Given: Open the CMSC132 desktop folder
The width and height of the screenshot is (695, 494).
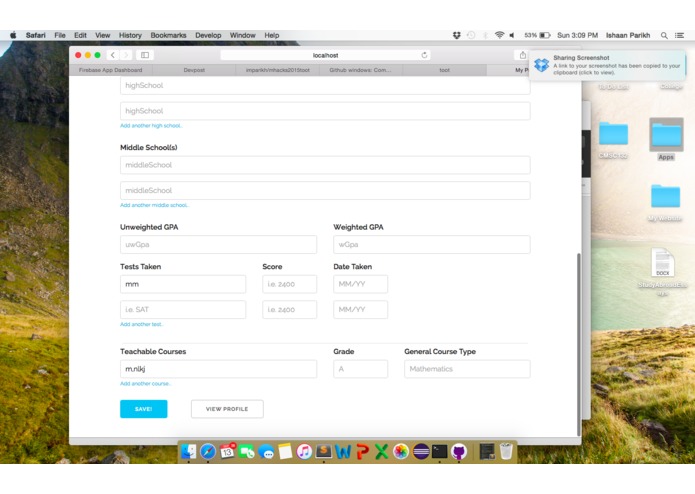Looking at the screenshot, I should point(613,139).
